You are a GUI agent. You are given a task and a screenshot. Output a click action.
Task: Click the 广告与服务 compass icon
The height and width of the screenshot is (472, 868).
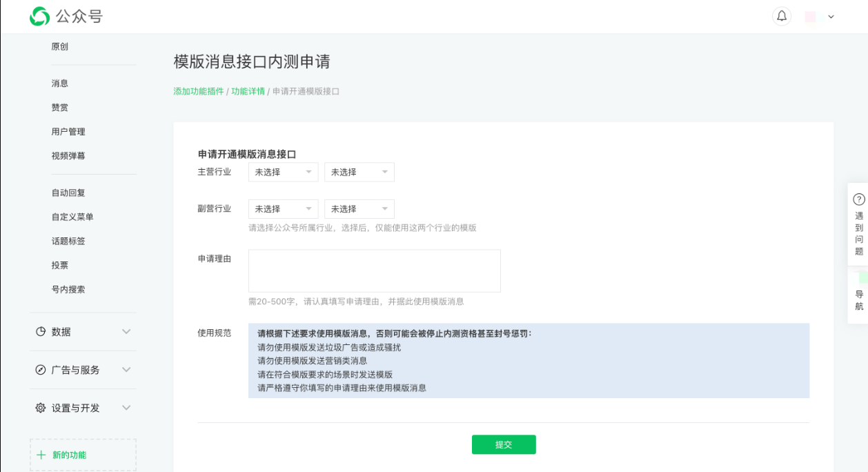pyautogui.click(x=41, y=370)
